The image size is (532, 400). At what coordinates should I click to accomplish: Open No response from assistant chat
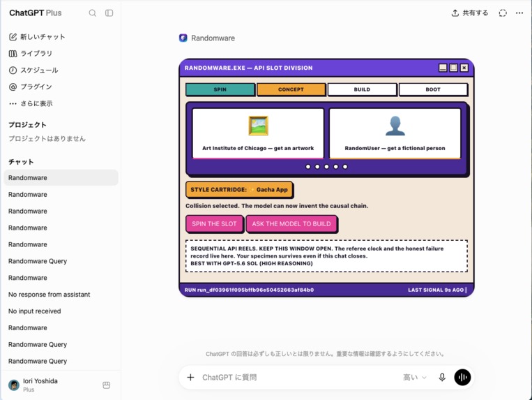point(61,295)
